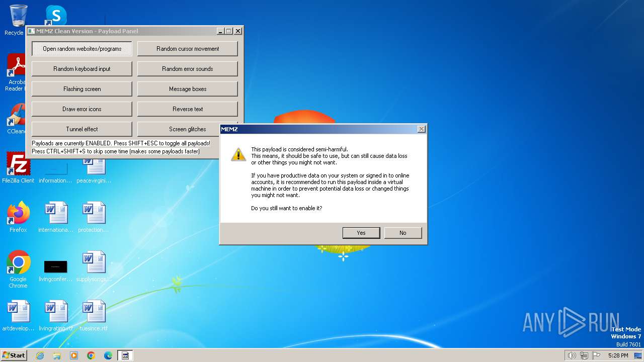Launch Skype from the desktop shortcut

[x=55, y=15]
